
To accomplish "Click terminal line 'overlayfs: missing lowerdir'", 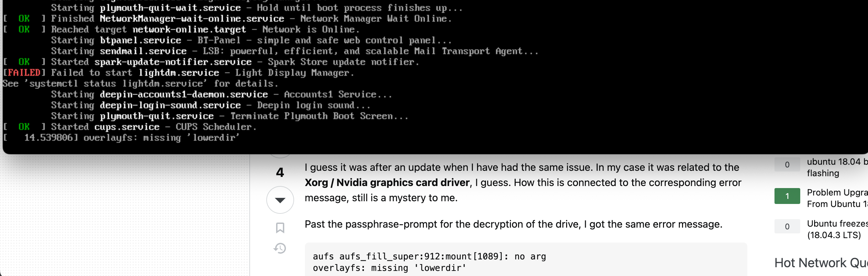I will (121, 138).
